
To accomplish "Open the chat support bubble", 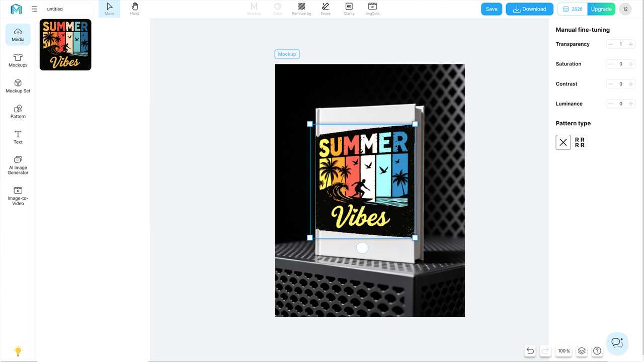I will [x=617, y=343].
